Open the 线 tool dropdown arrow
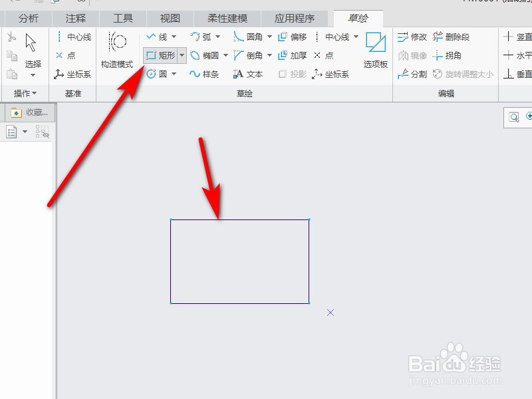The image size is (532, 399). (x=174, y=37)
